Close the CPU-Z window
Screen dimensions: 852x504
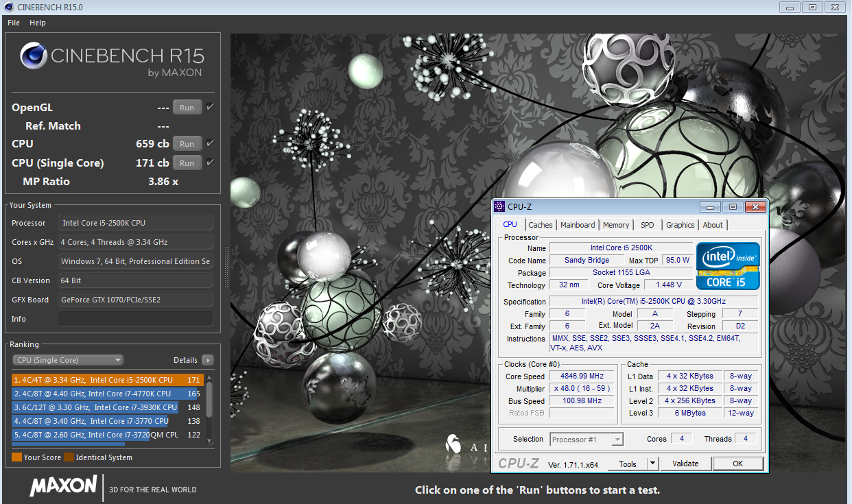coord(755,206)
